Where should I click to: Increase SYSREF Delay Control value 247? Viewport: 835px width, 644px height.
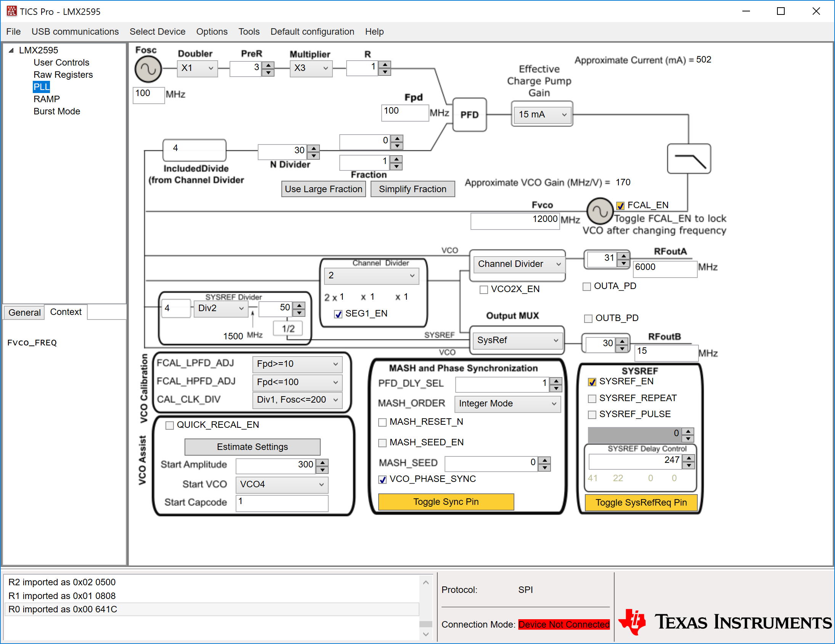click(689, 458)
